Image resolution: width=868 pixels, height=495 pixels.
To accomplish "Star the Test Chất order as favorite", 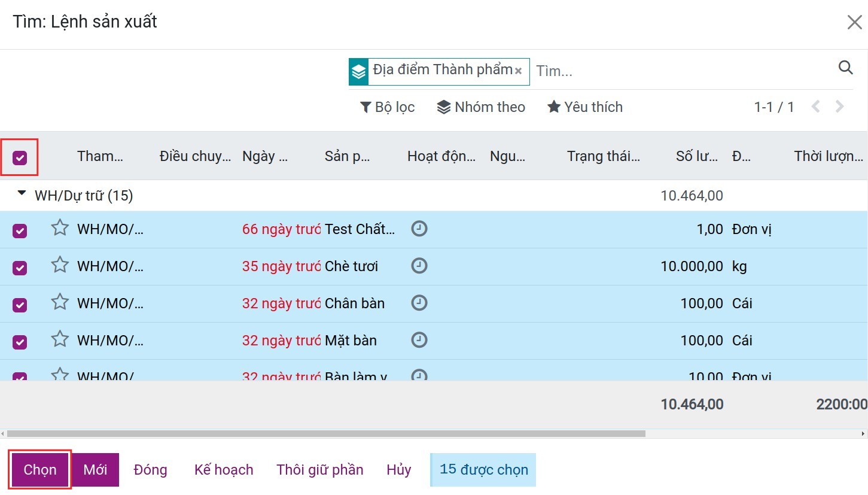I will (x=60, y=228).
